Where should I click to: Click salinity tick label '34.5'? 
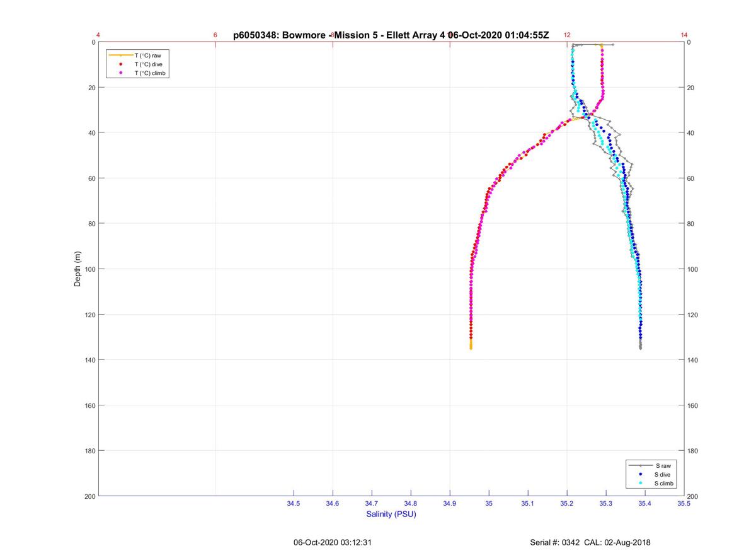294,504
